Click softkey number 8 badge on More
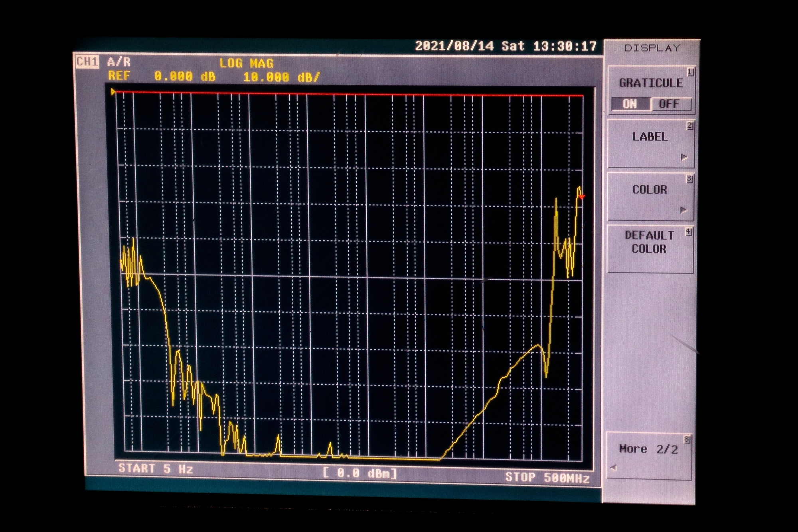Viewport: 798px width, 532px height. [x=687, y=440]
